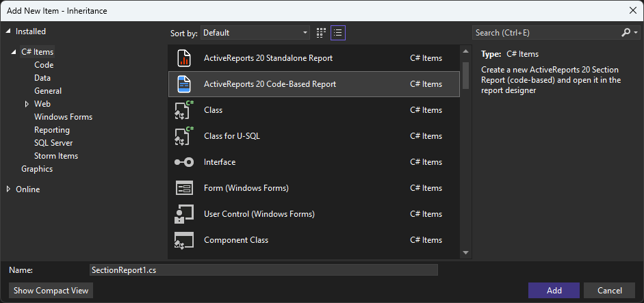Collapse the C# Items node

coord(14,52)
